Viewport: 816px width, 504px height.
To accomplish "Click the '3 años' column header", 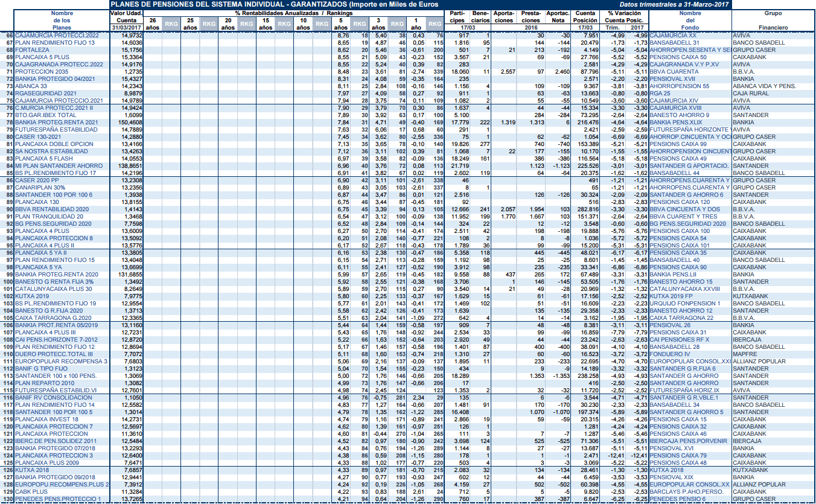I will (x=378, y=24).
